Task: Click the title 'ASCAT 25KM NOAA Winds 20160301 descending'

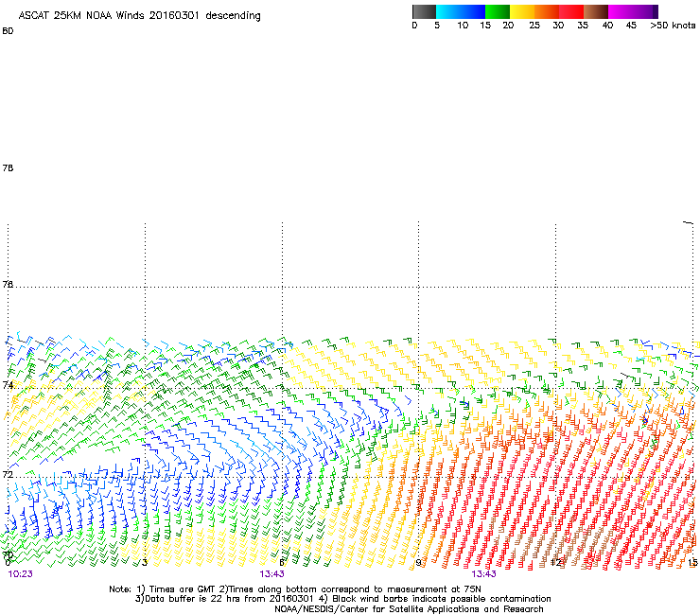Action: [140, 16]
